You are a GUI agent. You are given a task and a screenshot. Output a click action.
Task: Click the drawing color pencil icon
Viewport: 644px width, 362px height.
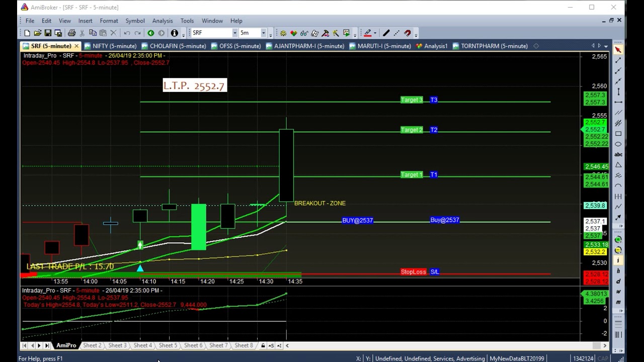click(x=368, y=33)
